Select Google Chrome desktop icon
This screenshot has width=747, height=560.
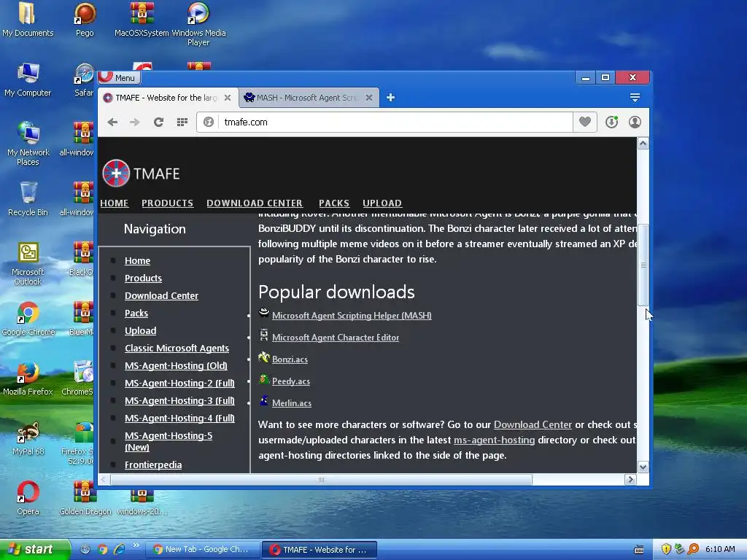pyautogui.click(x=28, y=319)
